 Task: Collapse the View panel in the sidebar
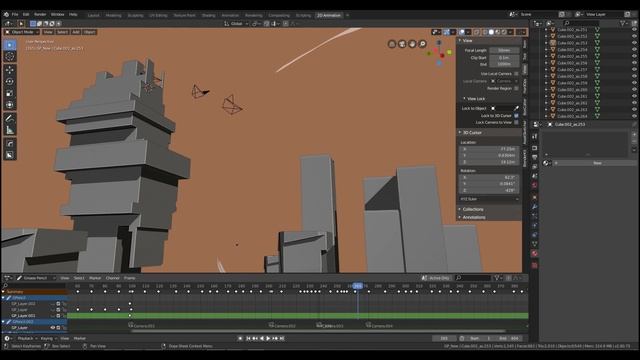(x=460, y=41)
